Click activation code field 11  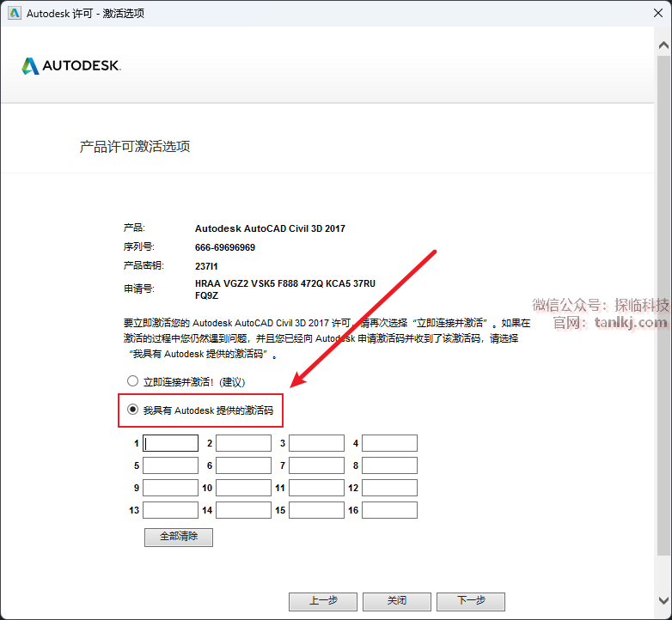point(317,488)
